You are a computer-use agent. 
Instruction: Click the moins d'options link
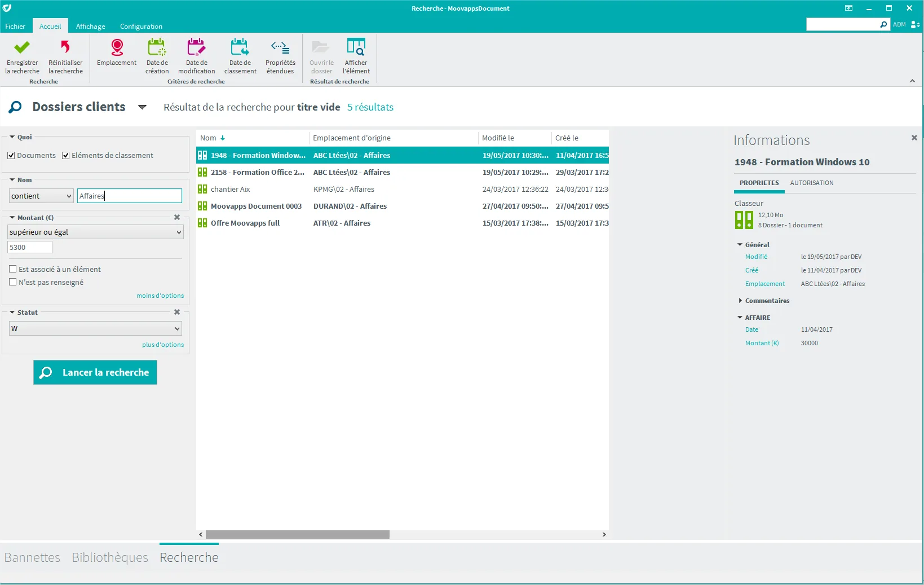(160, 296)
